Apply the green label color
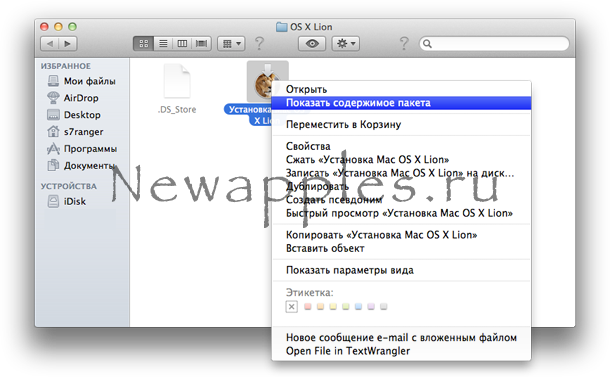This screenshot has height=377, width=610. click(x=345, y=307)
